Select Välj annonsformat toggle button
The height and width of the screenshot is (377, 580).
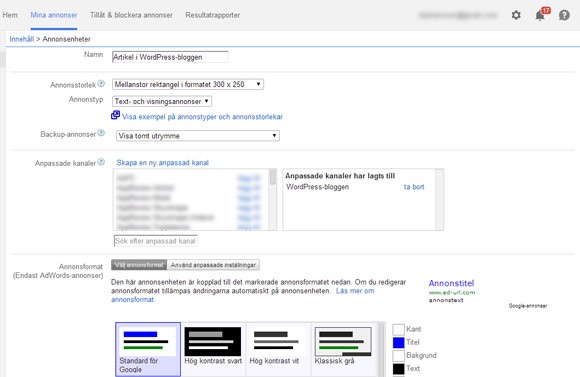click(x=139, y=265)
